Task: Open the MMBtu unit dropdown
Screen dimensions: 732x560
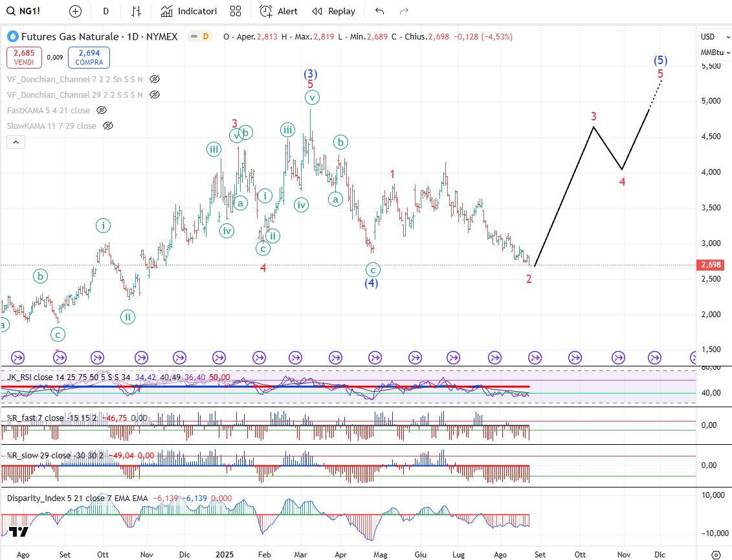Action: (x=713, y=52)
